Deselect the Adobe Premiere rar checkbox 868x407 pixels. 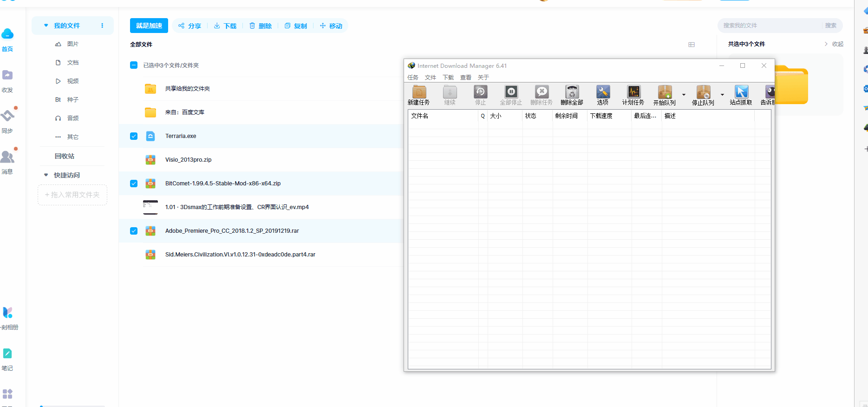(134, 231)
